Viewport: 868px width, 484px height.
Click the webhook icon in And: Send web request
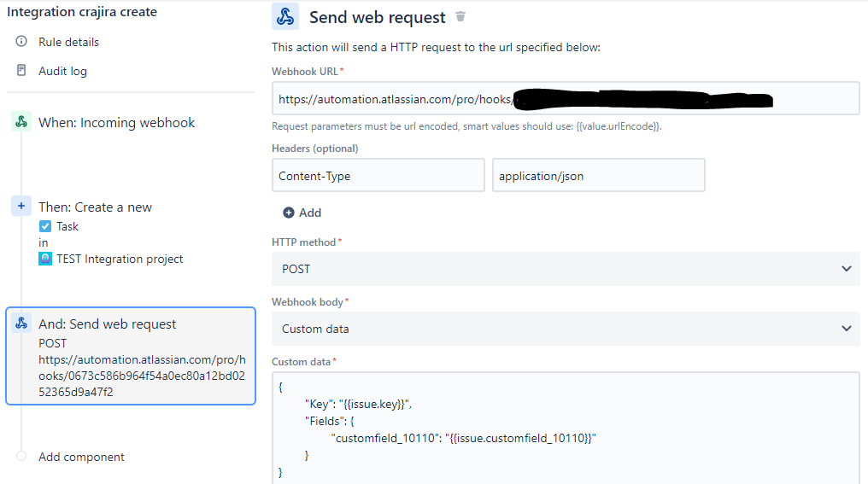point(21,323)
